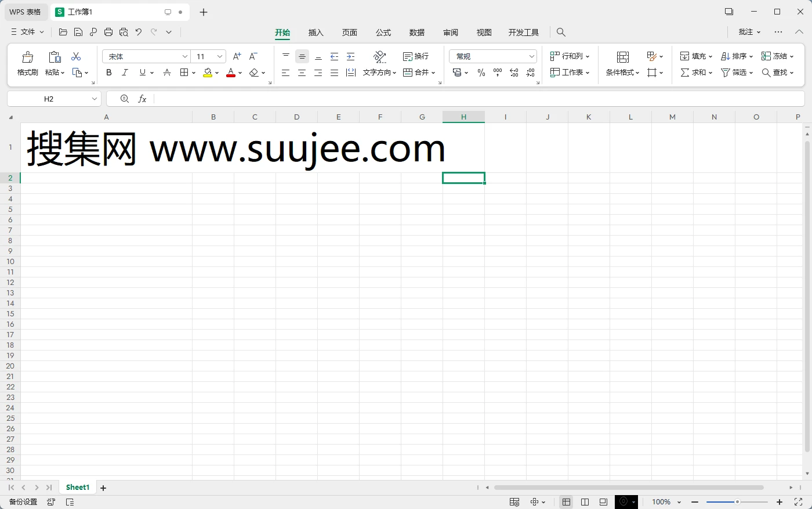The width and height of the screenshot is (812, 509).
Task: Switch to the 数据 Data tab
Action: pyautogui.click(x=417, y=33)
